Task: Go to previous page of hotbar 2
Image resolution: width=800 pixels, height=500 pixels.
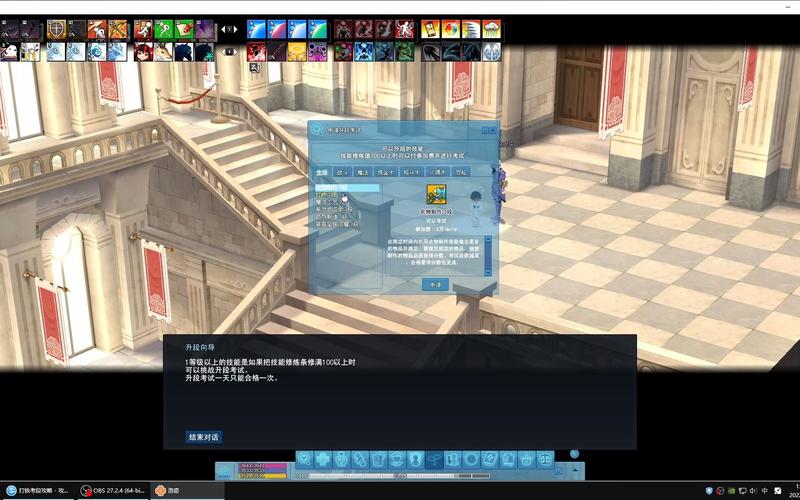Action: tap(223, 52)
